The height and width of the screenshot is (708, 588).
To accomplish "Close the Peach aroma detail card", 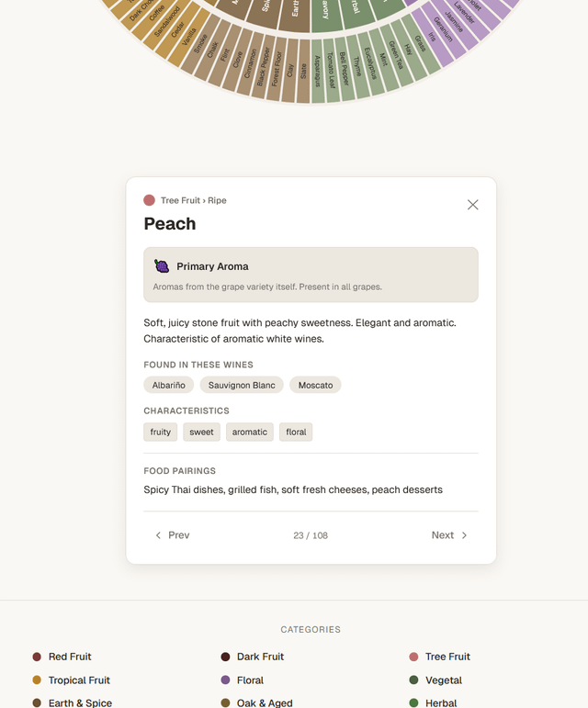I will pos(472,205).
